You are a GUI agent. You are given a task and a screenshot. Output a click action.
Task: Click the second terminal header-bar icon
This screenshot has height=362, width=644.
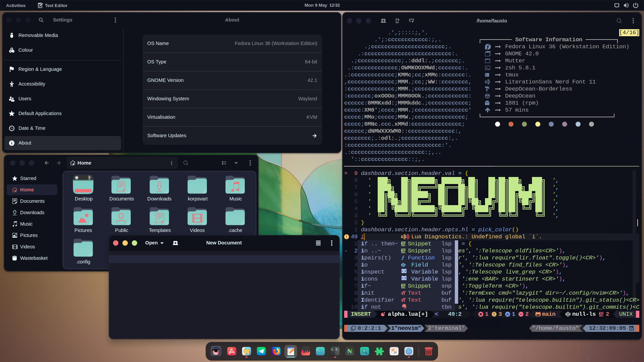point(397,21)
